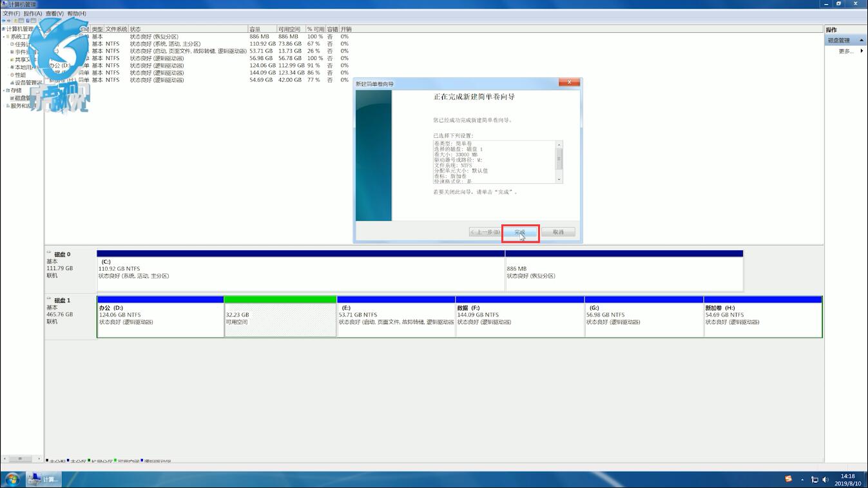Viewport: 868px width, 488px height.
Task: Click the Sogou input tray icon
Action: click(788, 479)
